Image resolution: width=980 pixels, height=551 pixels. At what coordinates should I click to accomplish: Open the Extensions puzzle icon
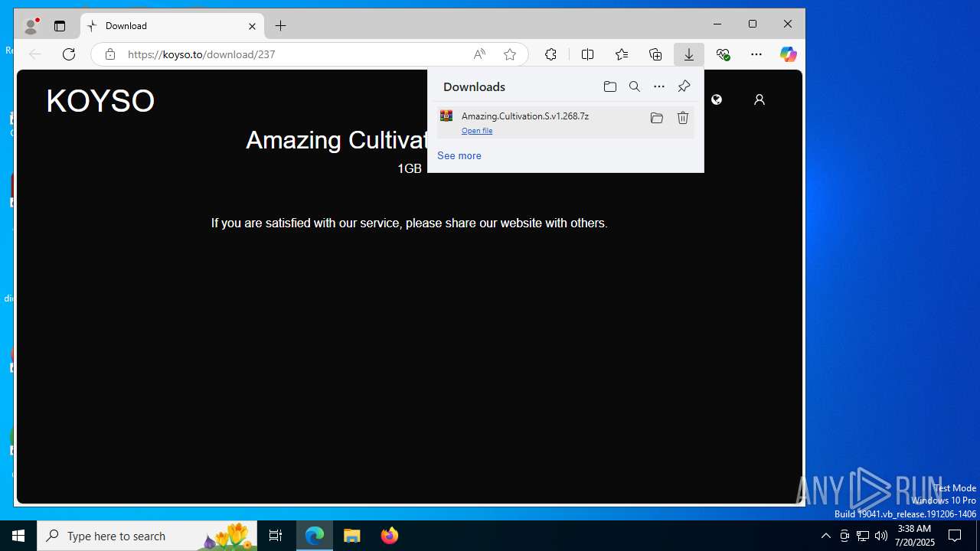coord(550,54)
